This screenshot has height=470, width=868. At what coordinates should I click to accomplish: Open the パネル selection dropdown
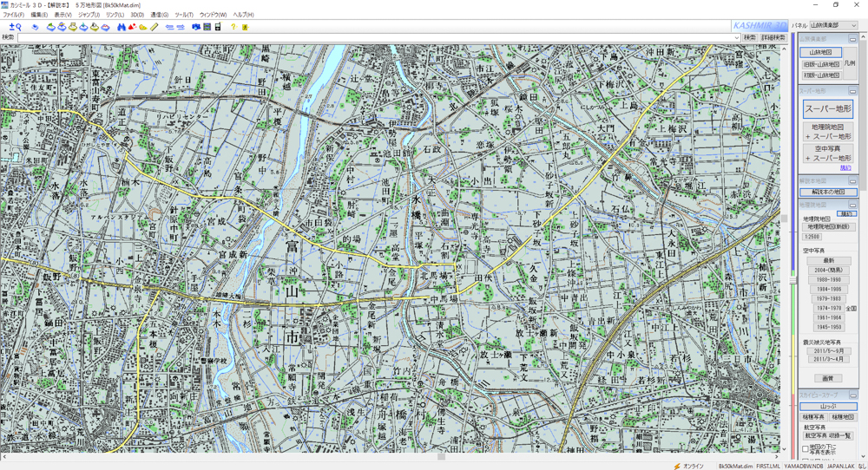tap(833, 25)
